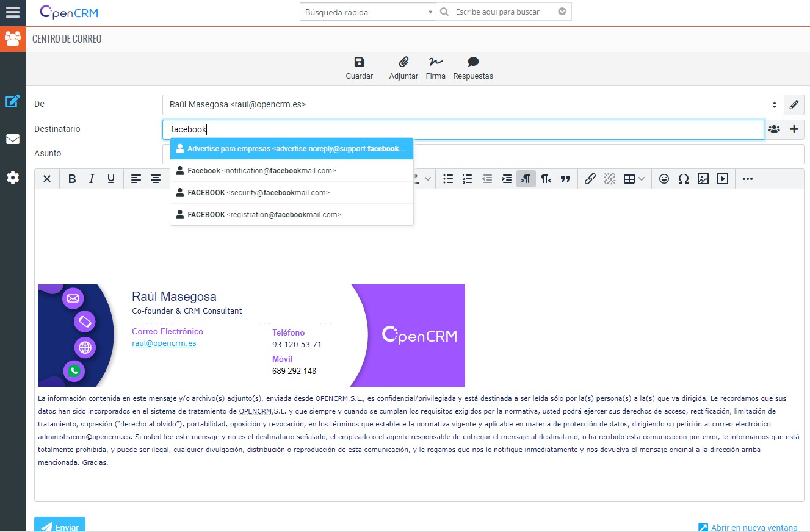Viewport: 810px width, 532px height.
Task: Center align text
Action: tap(156, 179)
